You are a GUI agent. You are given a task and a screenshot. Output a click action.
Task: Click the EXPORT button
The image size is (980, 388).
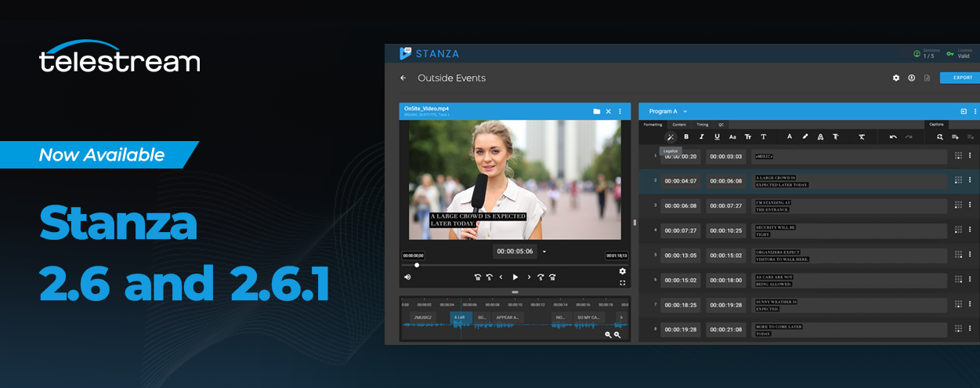(x=961, y=78)
